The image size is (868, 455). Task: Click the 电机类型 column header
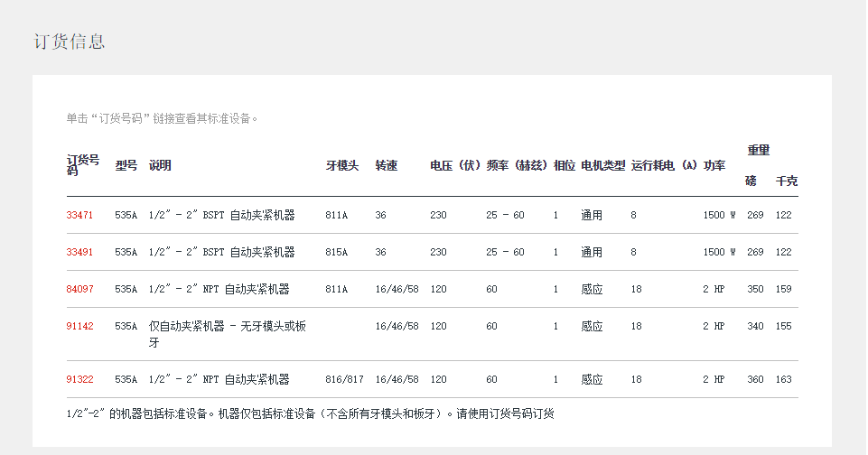(602, 166)
